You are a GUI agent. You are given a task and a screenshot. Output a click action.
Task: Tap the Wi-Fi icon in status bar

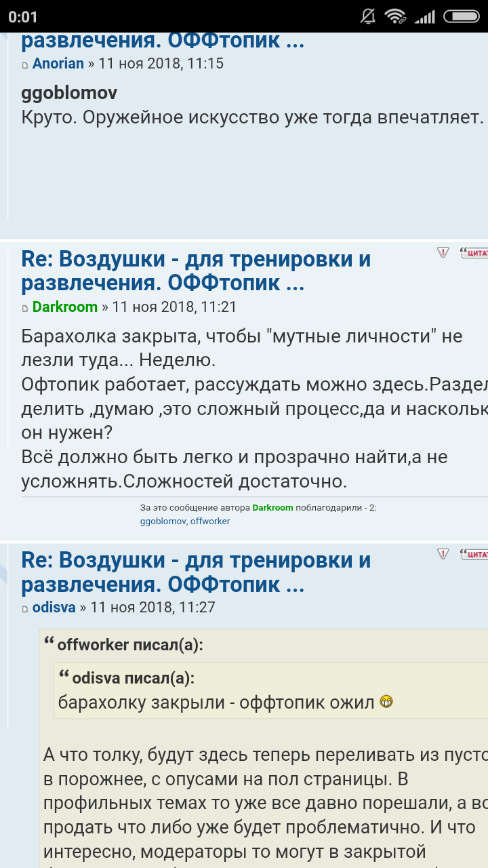394,16
